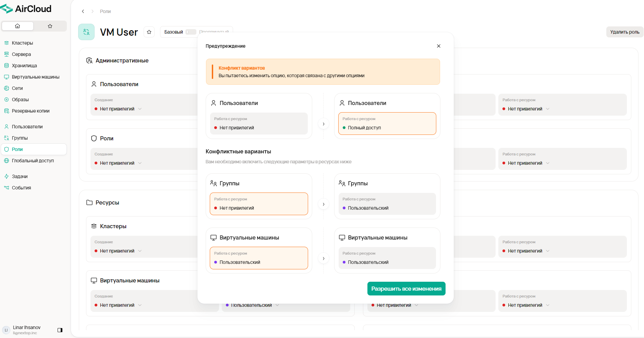Open Глобальный доступ in the sidebar
The image size is (644, 338).
tap(33, 161)
